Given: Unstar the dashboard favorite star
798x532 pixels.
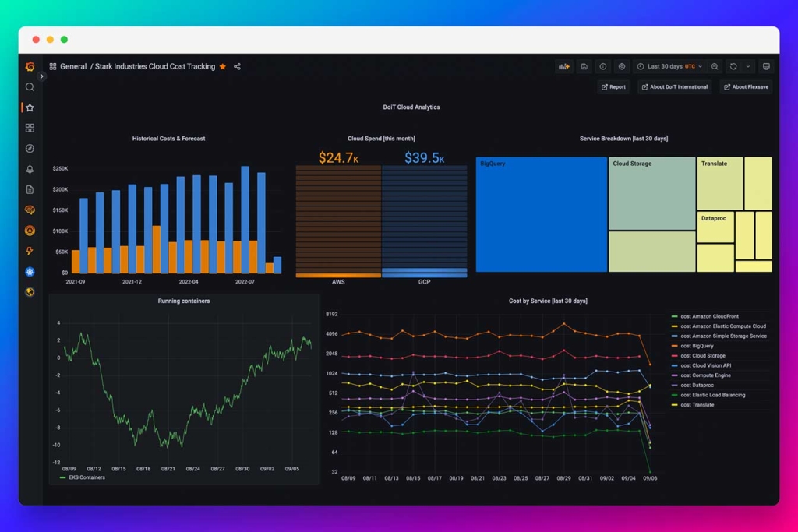Looking at the screenshot, I should [223, 67].
